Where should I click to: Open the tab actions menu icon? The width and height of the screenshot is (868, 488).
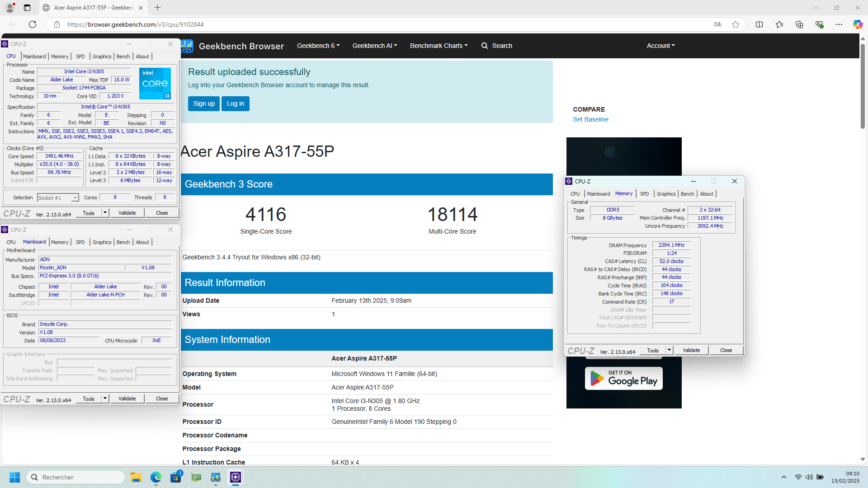pyautogui.click(x=27, y=8)
